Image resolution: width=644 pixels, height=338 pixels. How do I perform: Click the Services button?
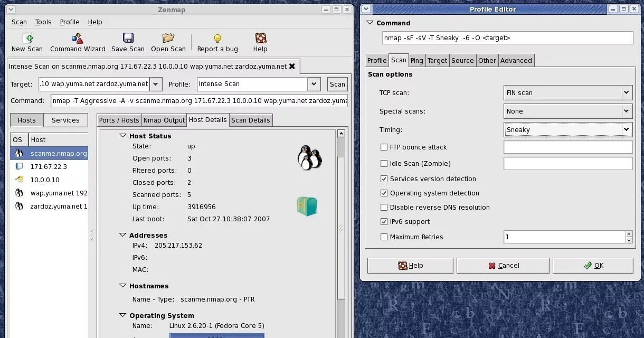point(65,120)
